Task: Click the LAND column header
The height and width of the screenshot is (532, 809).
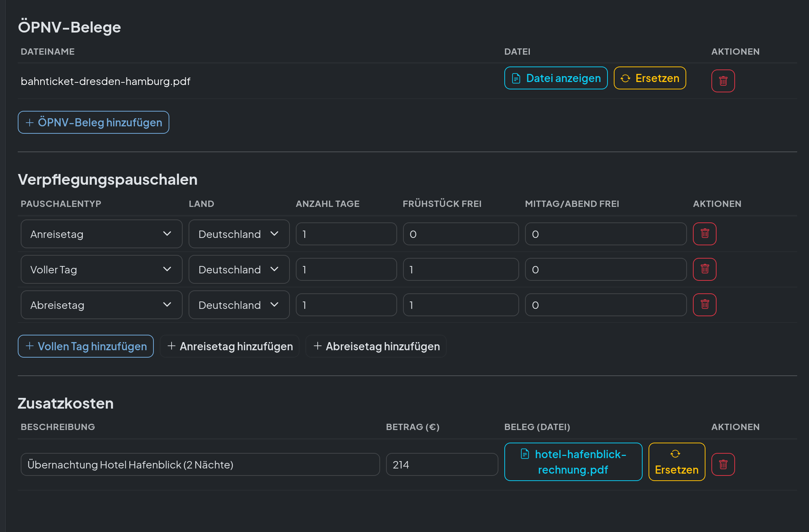Action: pyautogui.click(x=202, y=204)
